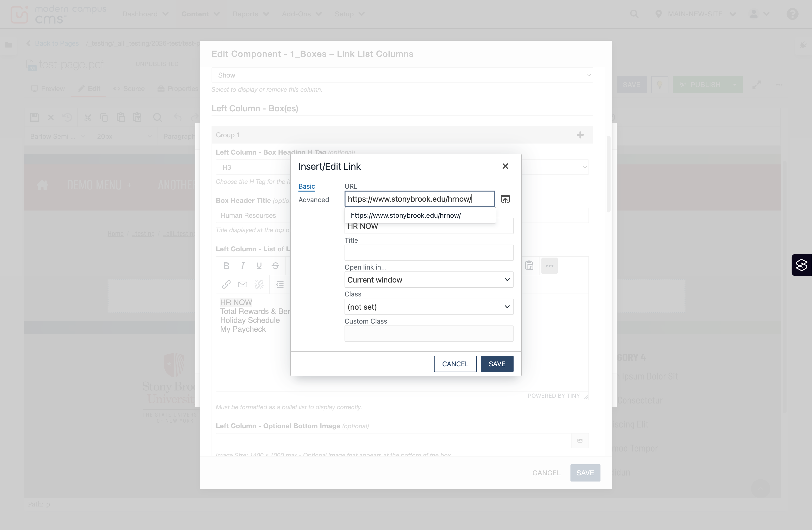Open the more options ellipsis in editor toolbar
The image size is (812, 530).
[549, 266]
